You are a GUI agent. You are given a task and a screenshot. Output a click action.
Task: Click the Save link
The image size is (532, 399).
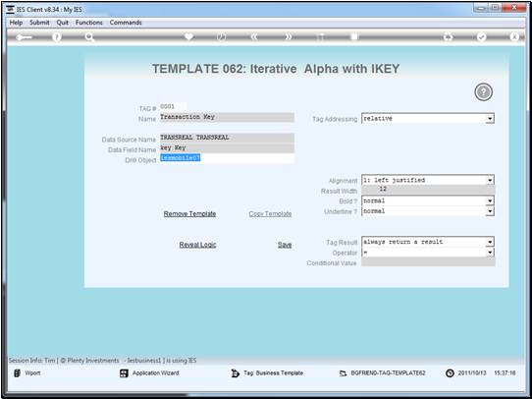(285, 245)
